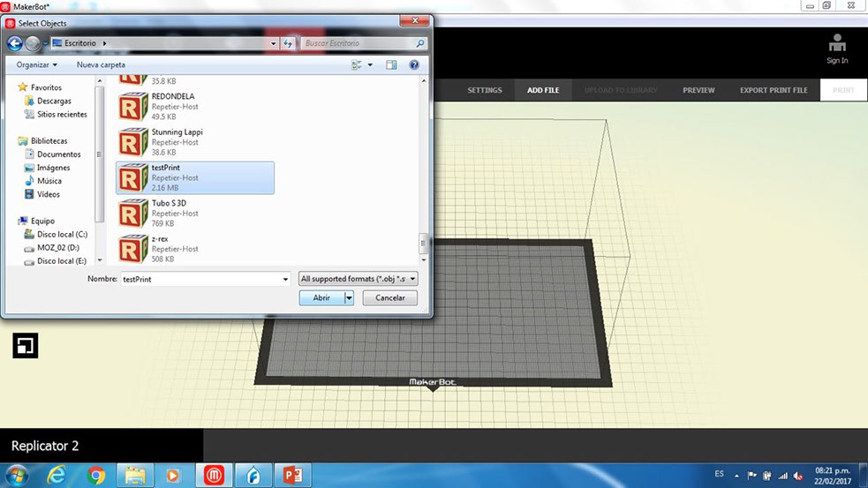
Task: Expand the Escritorio path arrow
Action: click(x=104, y=43)
